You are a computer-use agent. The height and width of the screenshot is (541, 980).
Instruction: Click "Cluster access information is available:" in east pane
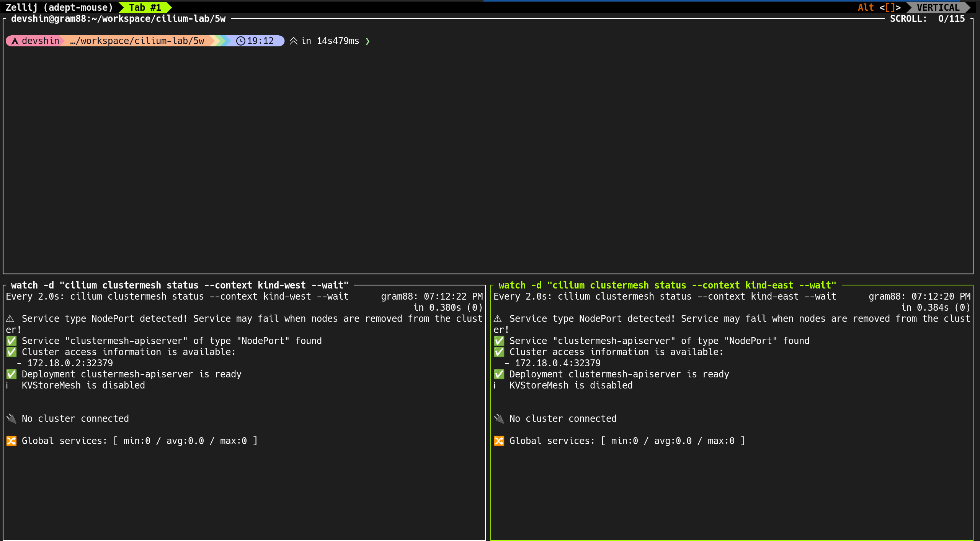click(616, 352)
